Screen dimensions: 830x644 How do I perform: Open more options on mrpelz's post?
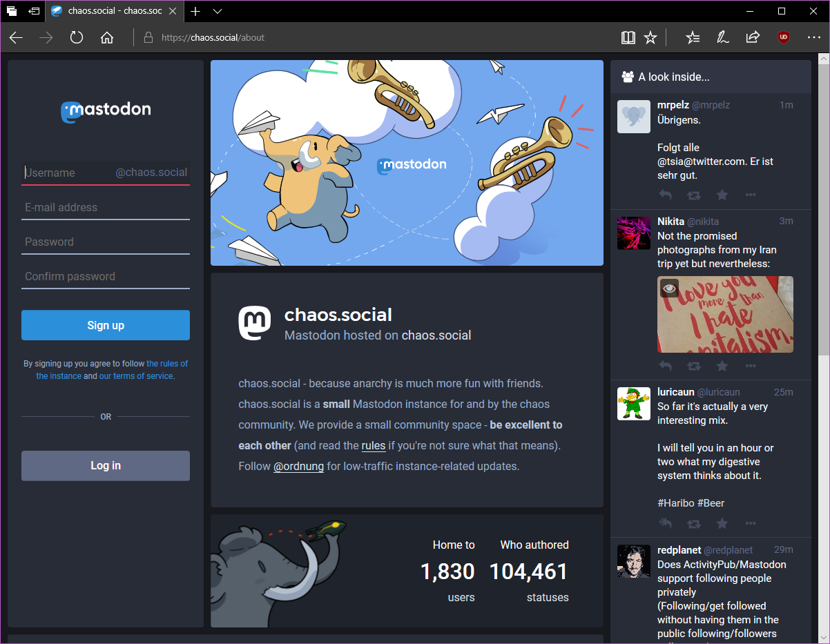[751, 195]
